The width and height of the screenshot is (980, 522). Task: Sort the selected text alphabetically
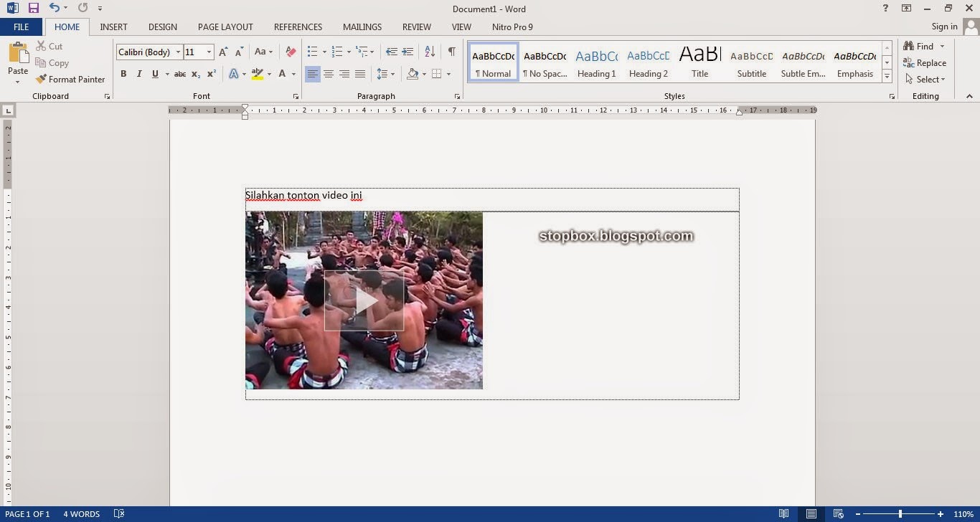(x=430, y=52)
